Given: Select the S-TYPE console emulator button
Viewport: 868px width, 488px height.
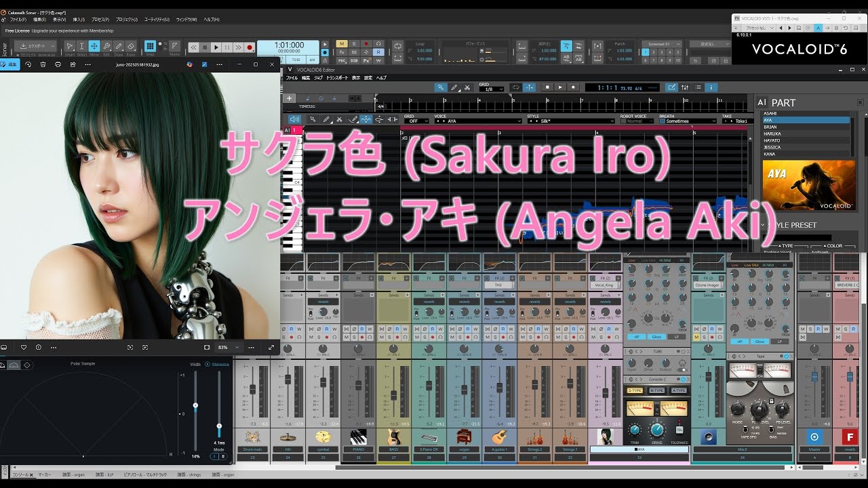Looking at the screenshot, I should (635, 390).
